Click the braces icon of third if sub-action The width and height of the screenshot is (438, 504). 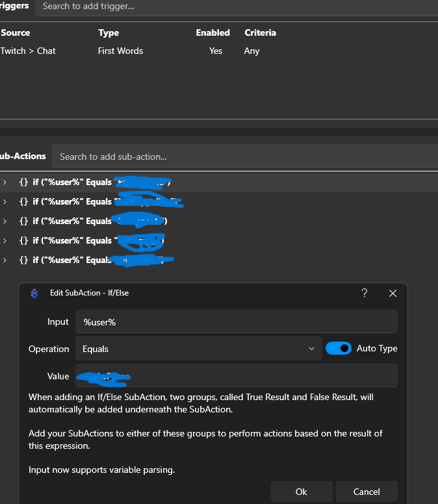24,221
